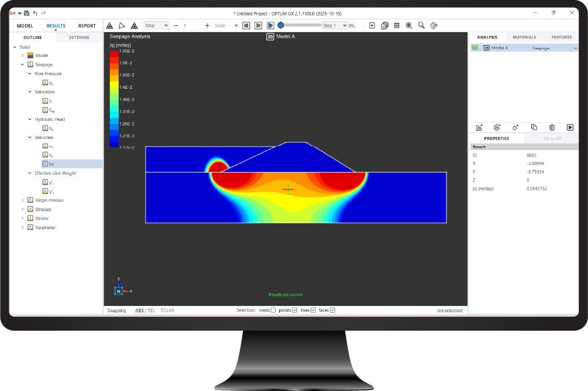The height and width of the screenshot is (391, 588).
Task: Select the coarse mesh display icon
Action: [x=110, y=25]
